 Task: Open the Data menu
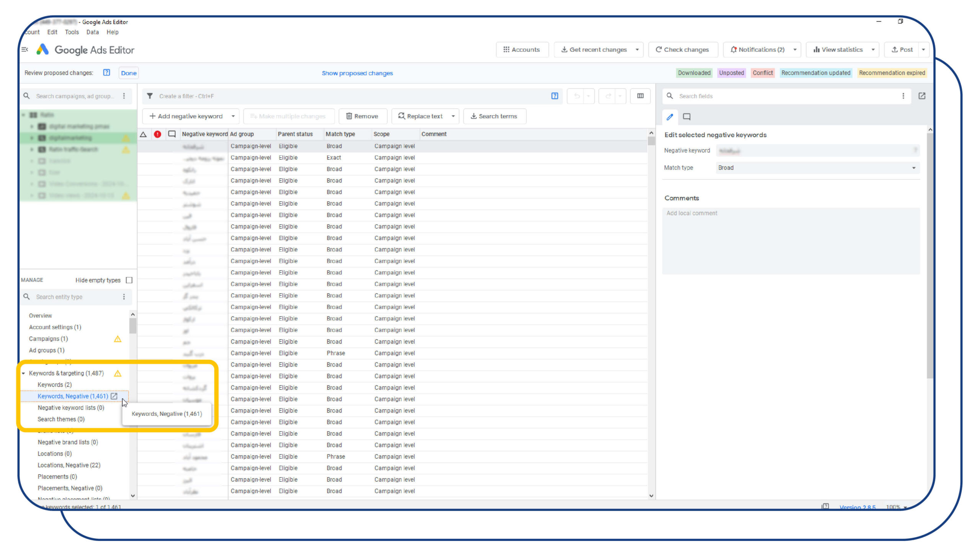pos(93,32)
